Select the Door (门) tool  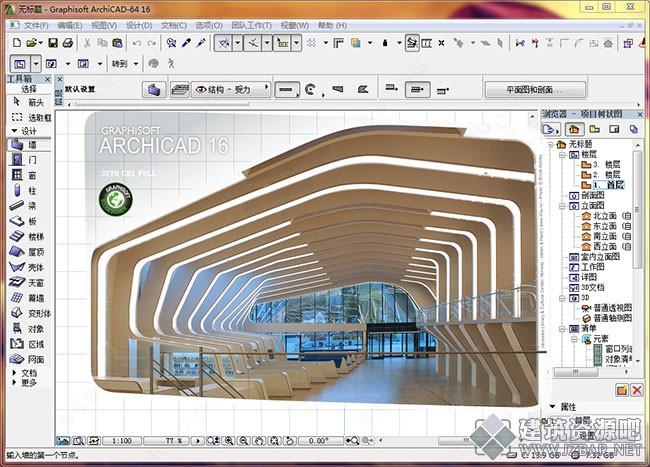(29, 160)
